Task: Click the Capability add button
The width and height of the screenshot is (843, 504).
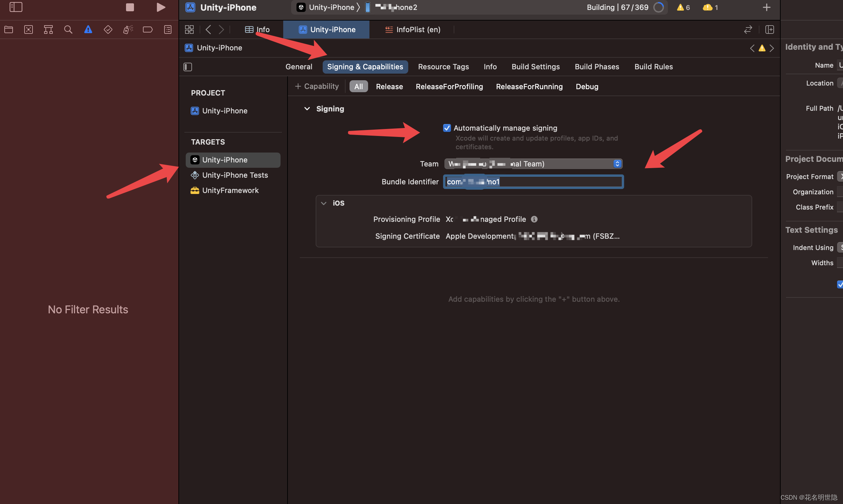Action: click(x=317, y=86)
